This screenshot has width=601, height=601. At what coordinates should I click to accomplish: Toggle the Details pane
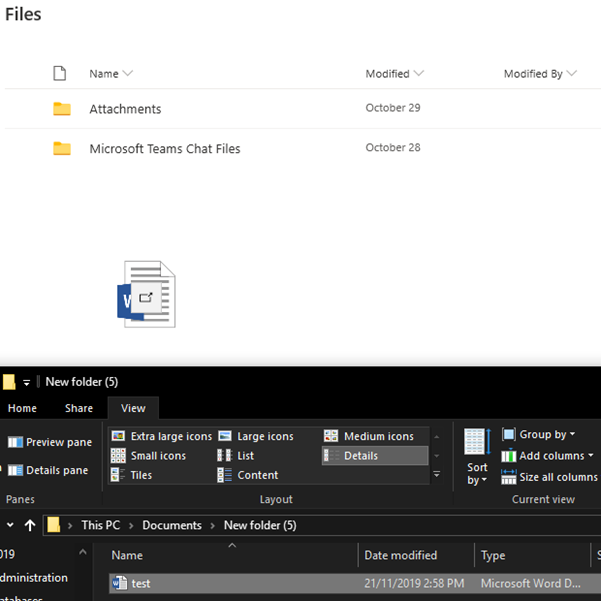coord(48,470)
